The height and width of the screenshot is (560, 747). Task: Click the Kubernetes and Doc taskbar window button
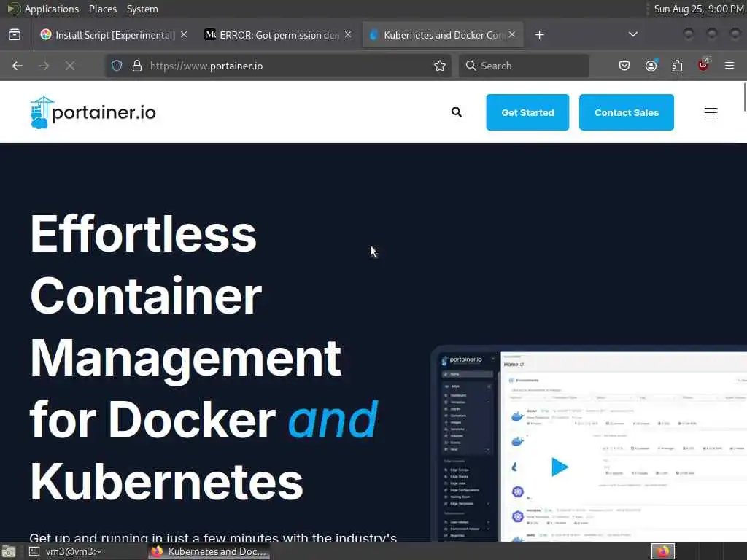pyautogui.click(x=209, y=551)
